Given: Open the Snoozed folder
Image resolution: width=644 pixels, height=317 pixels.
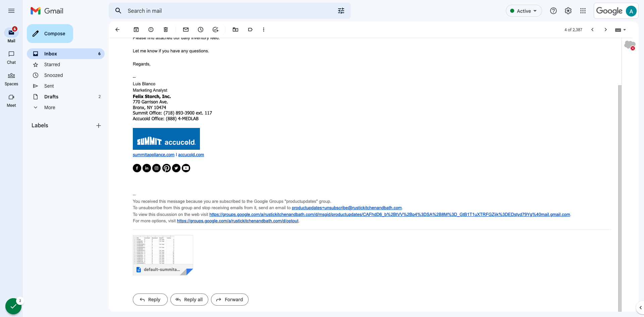Looking at the screenshot, I should pos(66,75).
